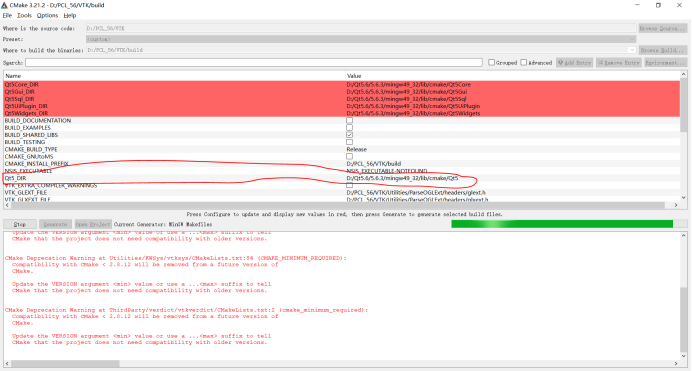Toggle the Advanced checkbox
Screen dimensions: 692x371
click(523, 63)
